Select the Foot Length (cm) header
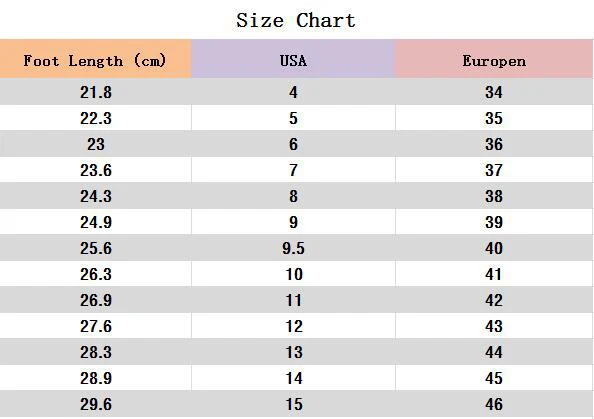The width and height of the screenshot is (594, 419). pyautogui.click(x=95, y=59)
